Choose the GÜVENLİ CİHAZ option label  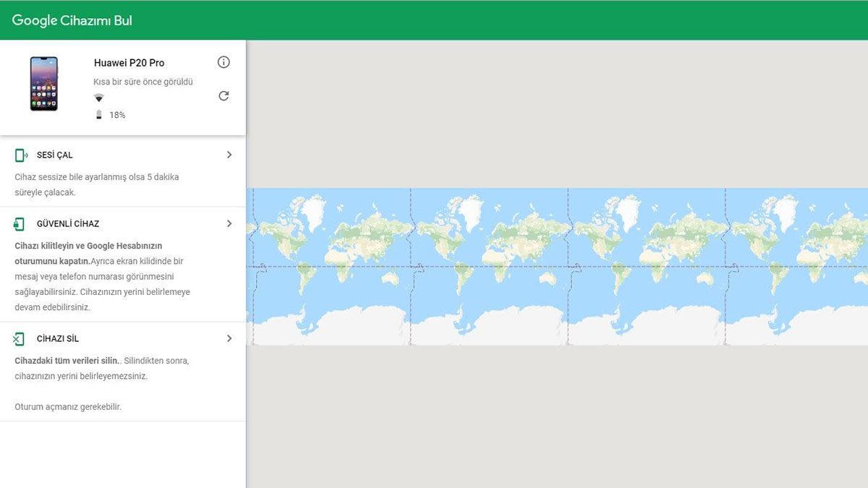point(68,224)
